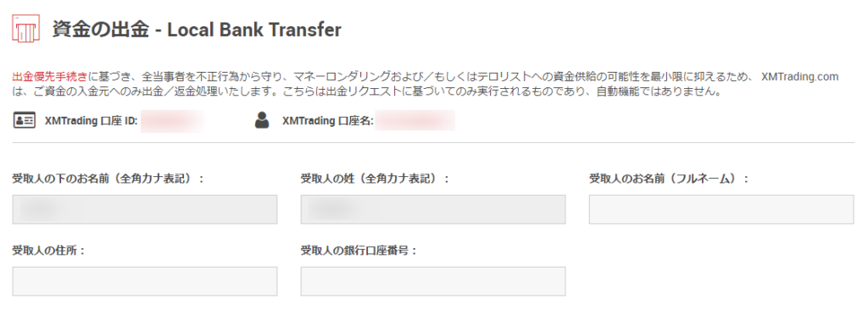This screenshot has height=320, width=868.
Task: Click the 資金の出金 - Local Bank Transfer heading
Action: 197,30
